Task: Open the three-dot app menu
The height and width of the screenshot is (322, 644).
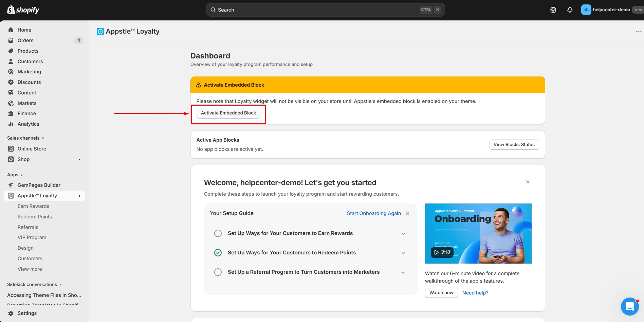Action: (639, 32)
